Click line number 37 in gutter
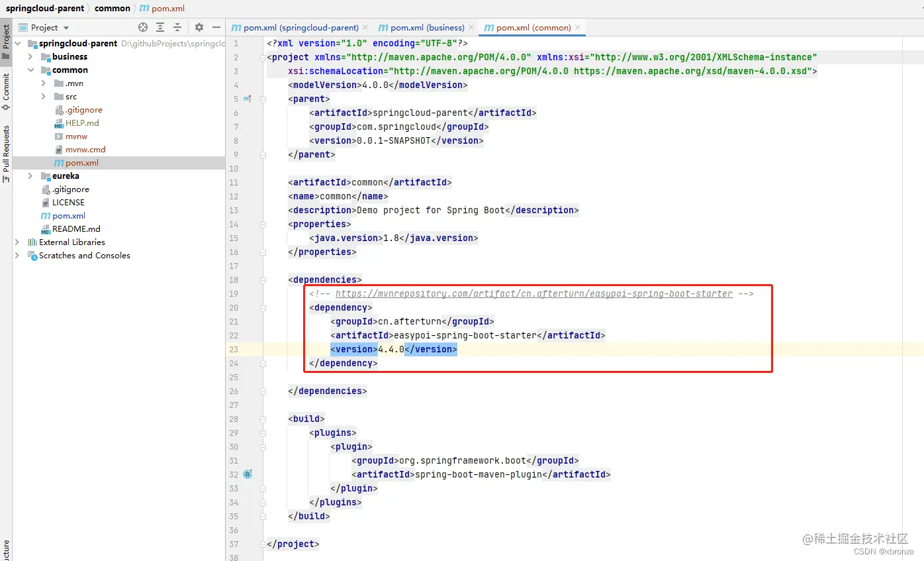The height and width of the screenshot is (561, 924). 233,544
